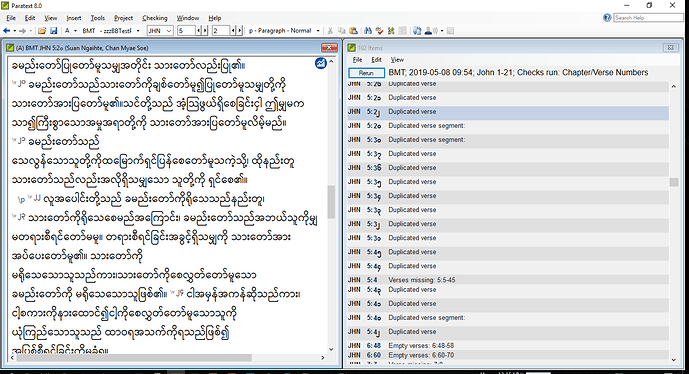Select 'Verses missing: 5:5-45' row
This screenshot has width=689, height=374.
tap(508, 280)
